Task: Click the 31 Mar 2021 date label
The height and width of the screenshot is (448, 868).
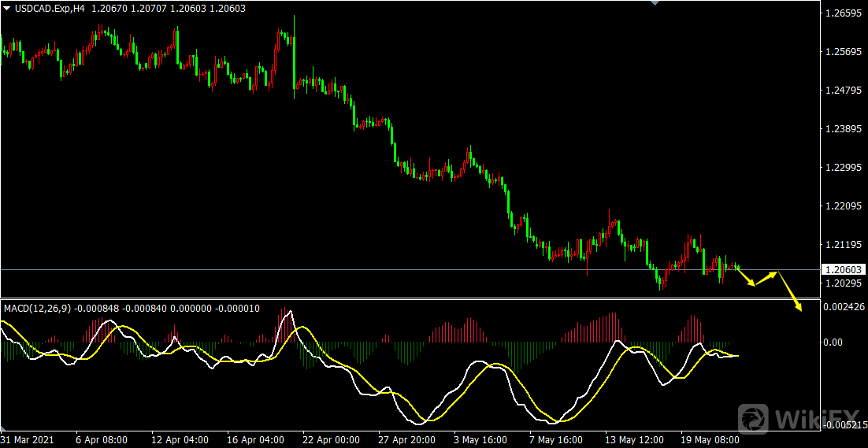Action: [x=28, y=439]
